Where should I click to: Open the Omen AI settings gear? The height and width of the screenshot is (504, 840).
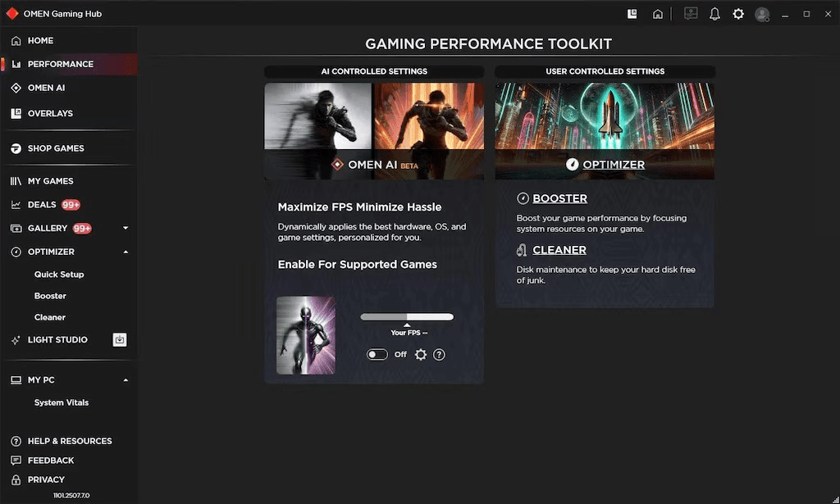click(421, 354)
